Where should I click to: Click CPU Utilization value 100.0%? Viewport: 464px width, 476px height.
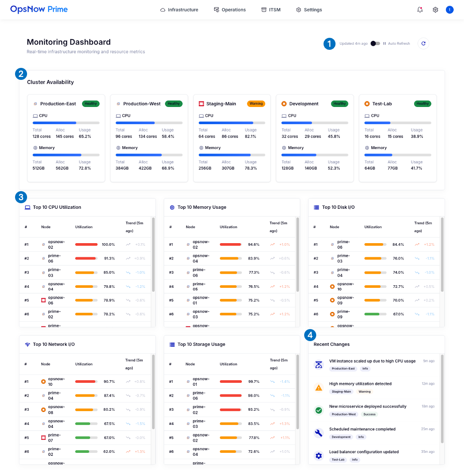(108, 244)
